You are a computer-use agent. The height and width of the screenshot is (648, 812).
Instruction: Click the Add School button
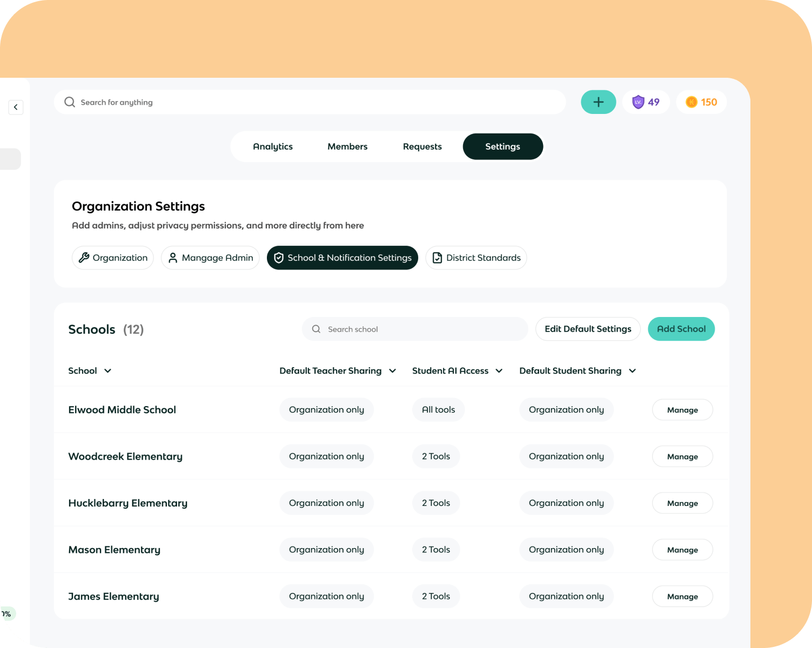tap(681, 329)
